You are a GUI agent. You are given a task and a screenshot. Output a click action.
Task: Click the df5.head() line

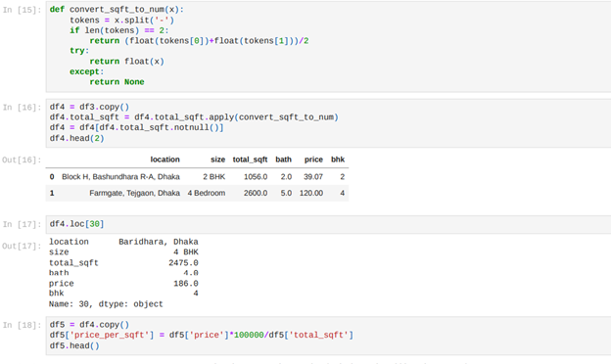(74, 345)
